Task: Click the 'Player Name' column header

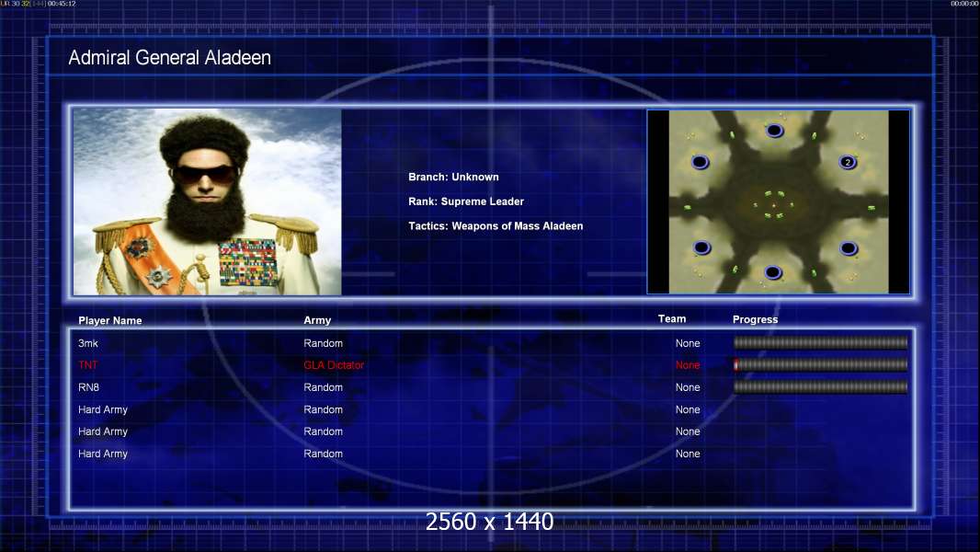Action: 110,320
